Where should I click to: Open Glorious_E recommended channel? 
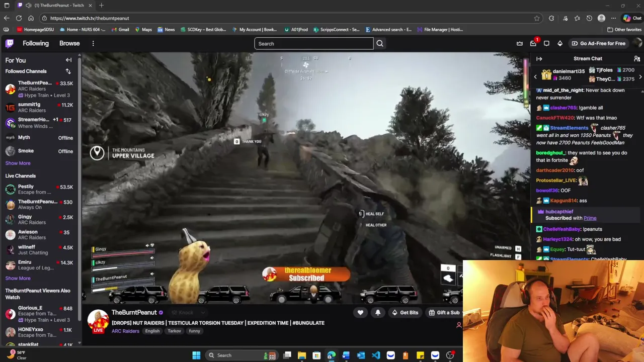tap(39, 314)
